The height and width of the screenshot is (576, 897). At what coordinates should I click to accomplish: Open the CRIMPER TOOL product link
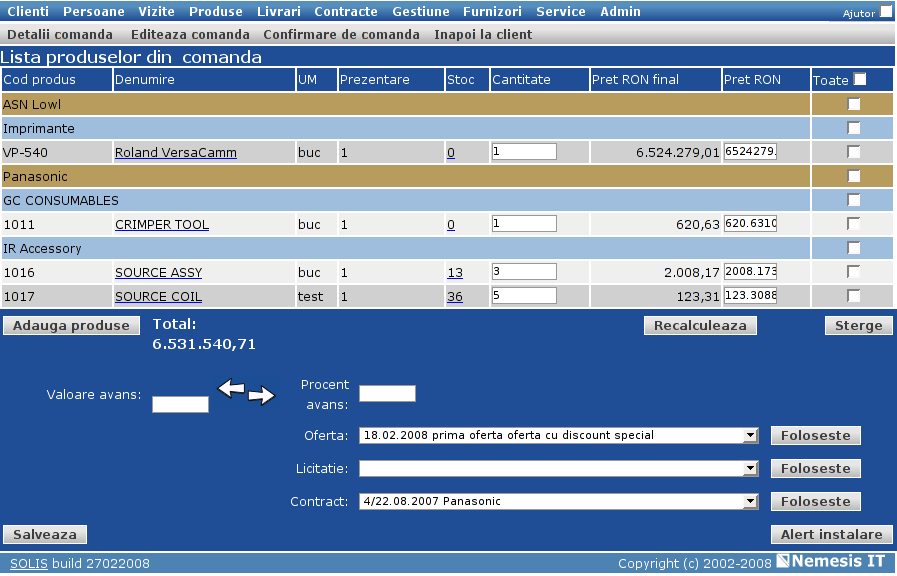pyautogui.click(x=162, y=225)
